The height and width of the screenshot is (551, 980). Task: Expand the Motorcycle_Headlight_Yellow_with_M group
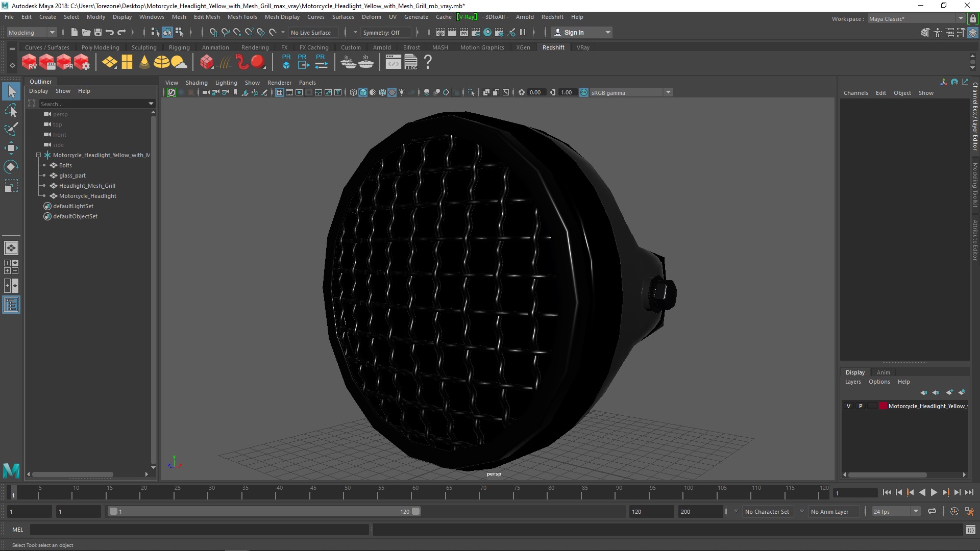38,155
